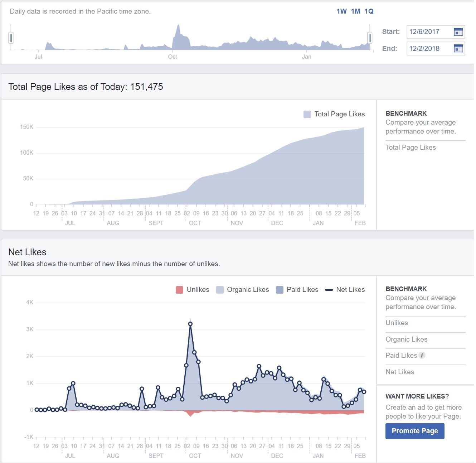Open the Organic Likes benchmark link
Image resolution: width=476 pixels, height=463 pixels.
[406, 339]
